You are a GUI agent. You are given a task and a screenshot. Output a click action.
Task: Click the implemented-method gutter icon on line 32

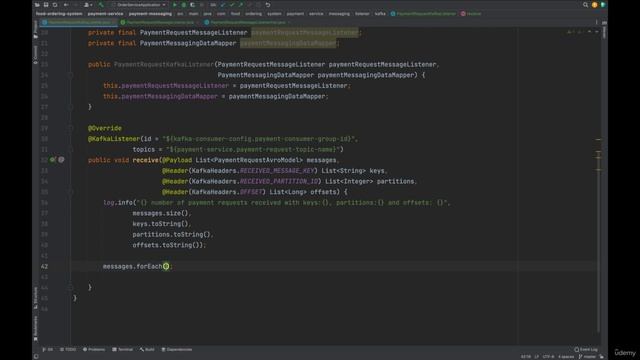(x=53, y=160)
